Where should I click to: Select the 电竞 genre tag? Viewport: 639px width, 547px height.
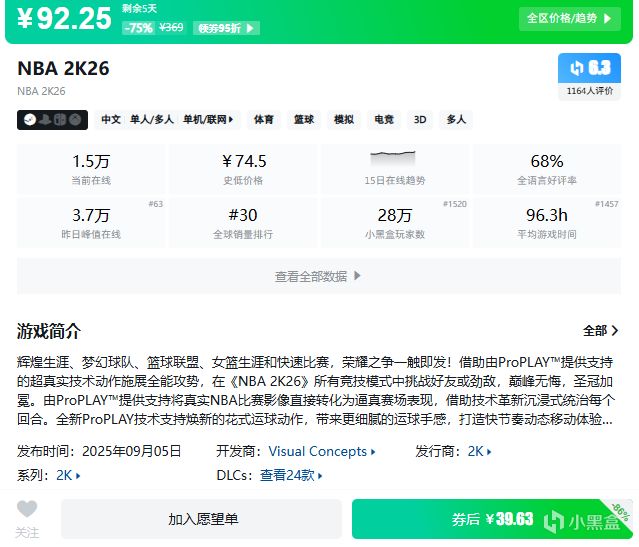pos(384,120)
